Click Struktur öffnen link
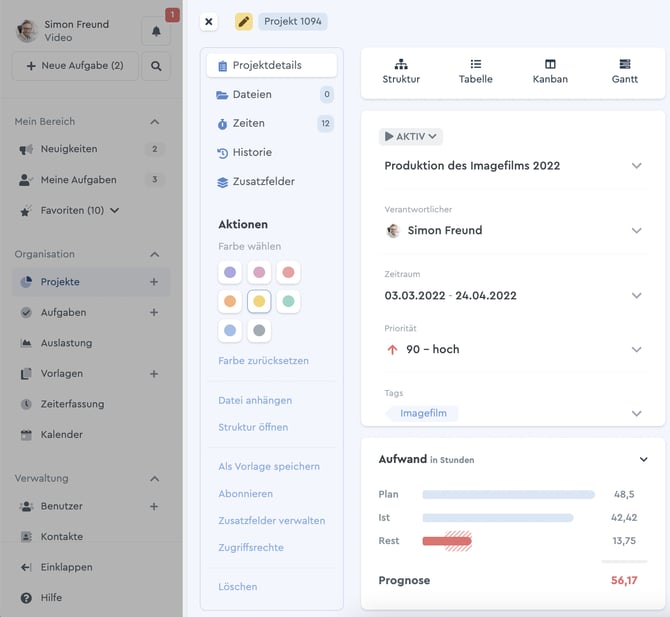670x617 pixels. tap(253, 427)
